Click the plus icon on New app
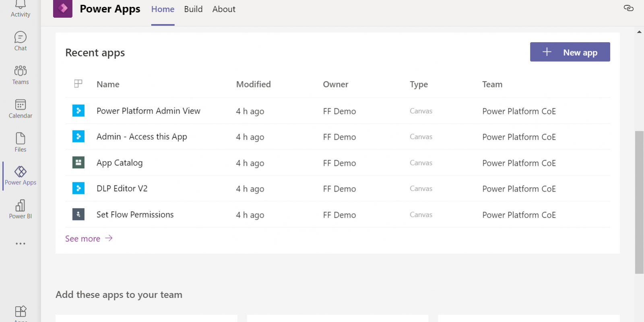 (547, 52)
